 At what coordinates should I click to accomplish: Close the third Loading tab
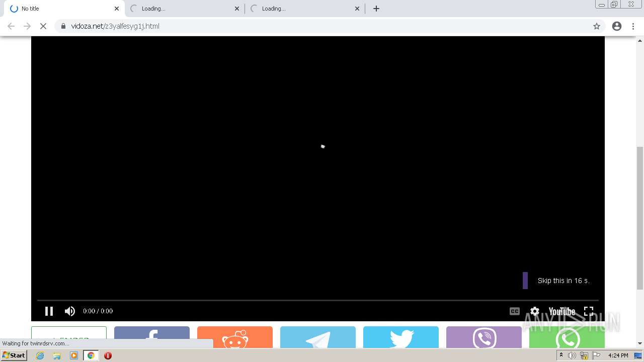(x=357, y=9)
